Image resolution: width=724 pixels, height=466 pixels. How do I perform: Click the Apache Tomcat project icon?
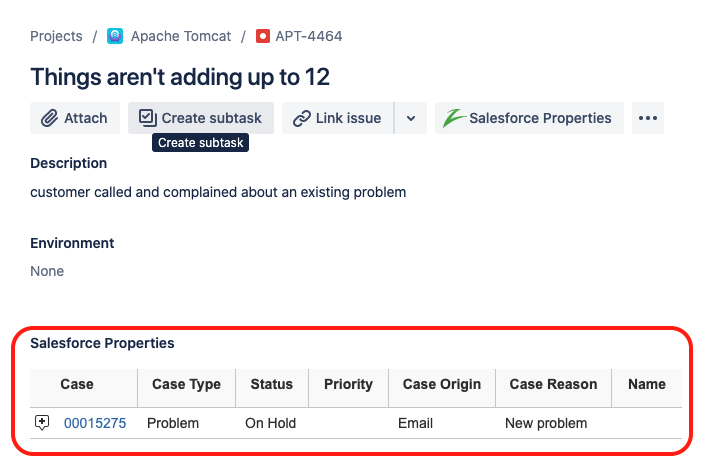[x=115, y=36]
